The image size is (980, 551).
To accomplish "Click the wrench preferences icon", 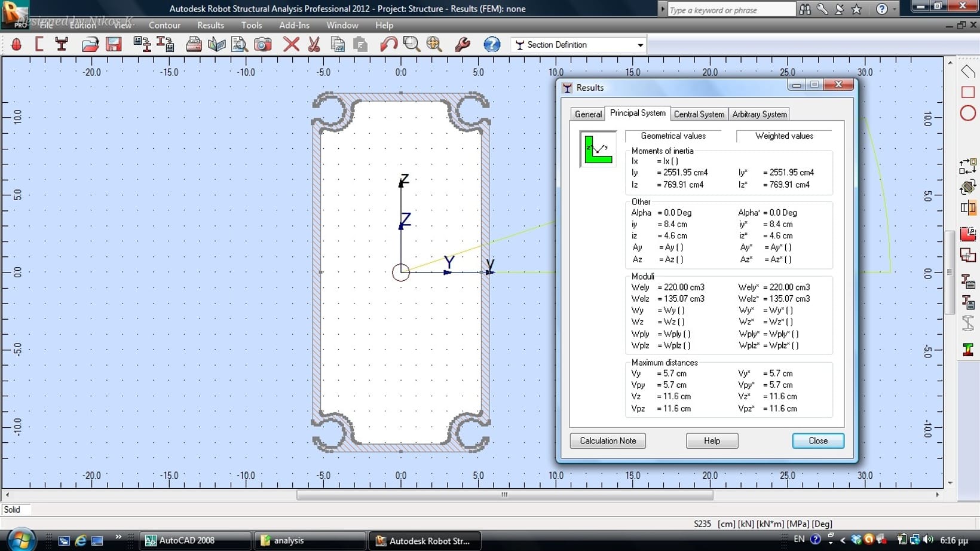I will (x=462, y=44).
